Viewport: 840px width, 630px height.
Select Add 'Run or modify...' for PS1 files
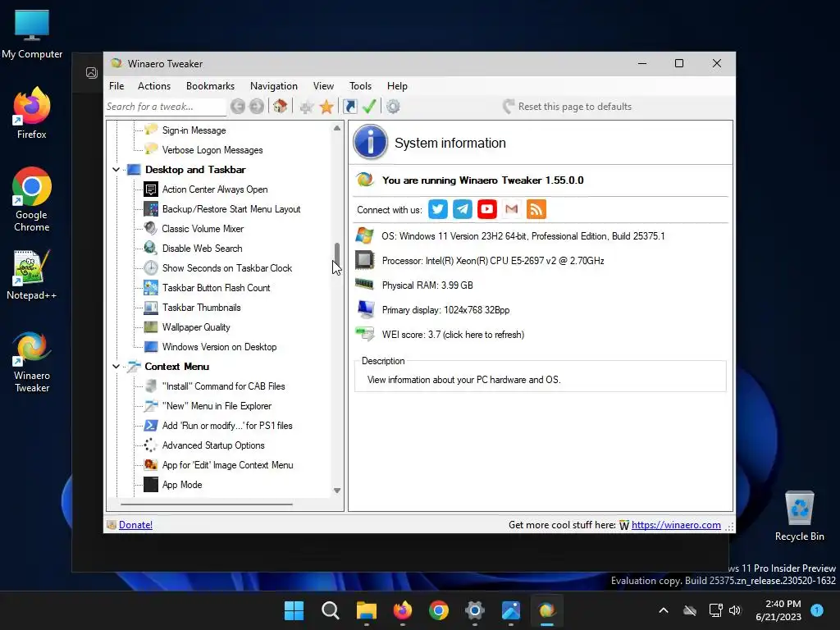[x=227, y=426]
